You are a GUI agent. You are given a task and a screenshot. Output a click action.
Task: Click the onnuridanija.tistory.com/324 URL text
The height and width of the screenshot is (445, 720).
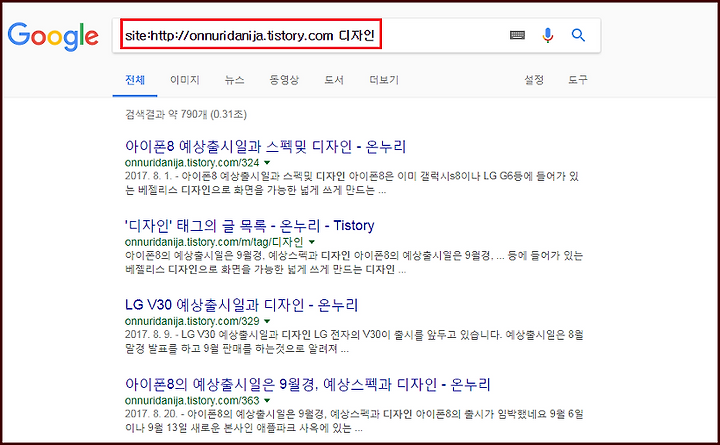pos(192,163)
